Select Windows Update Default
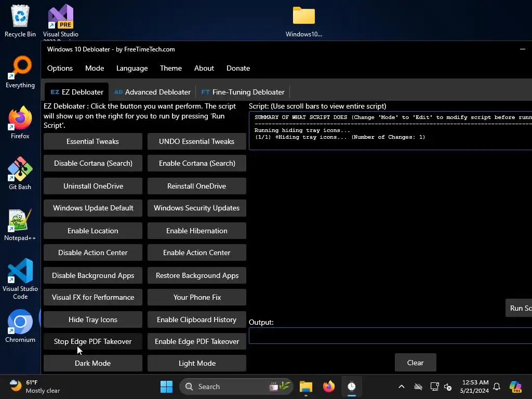Image resolution: width=532 pixels, height=399 pixels. (92, 208)
